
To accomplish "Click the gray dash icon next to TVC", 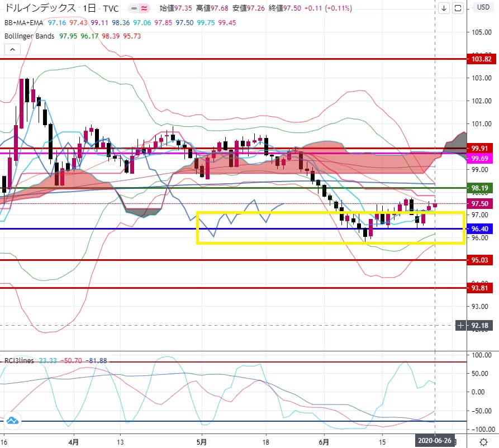I will (x=134, y=8).
